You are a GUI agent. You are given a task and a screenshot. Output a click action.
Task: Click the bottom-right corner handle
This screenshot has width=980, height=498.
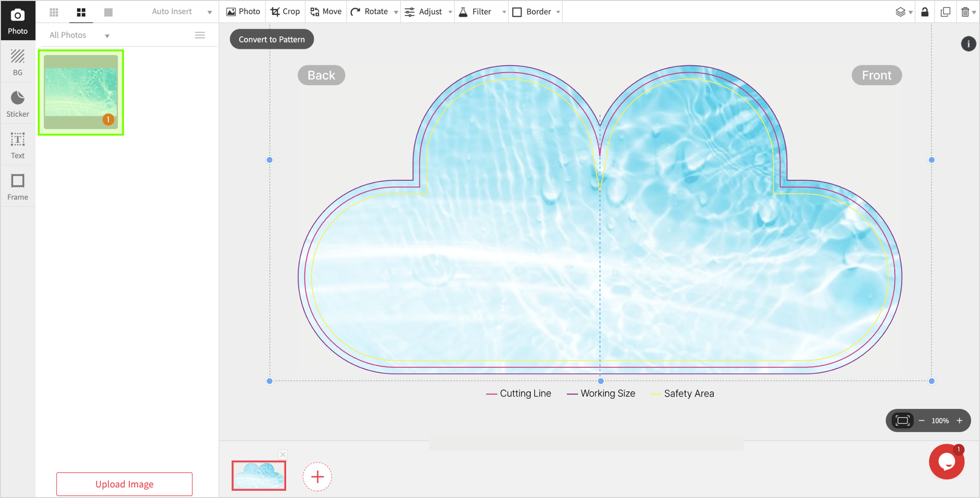[932, 381]
